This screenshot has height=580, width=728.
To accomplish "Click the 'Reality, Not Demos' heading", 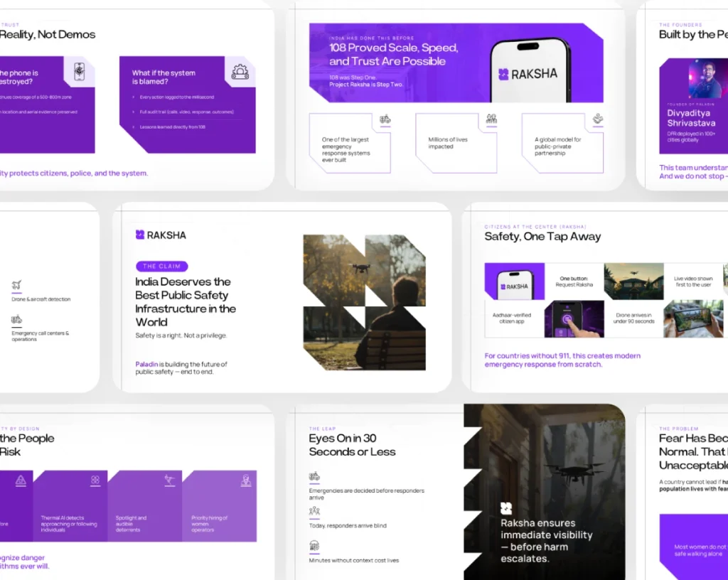I will tap(48, 34).
